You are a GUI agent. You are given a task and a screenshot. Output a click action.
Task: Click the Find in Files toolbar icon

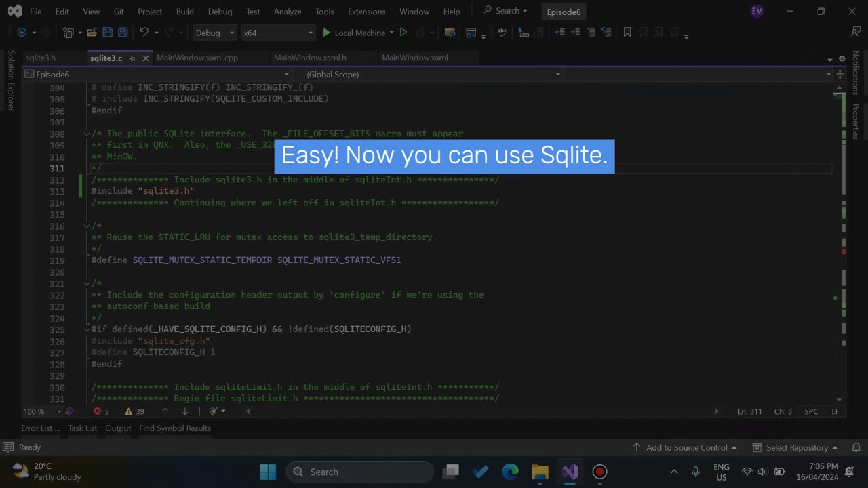[x=449, y=33]
